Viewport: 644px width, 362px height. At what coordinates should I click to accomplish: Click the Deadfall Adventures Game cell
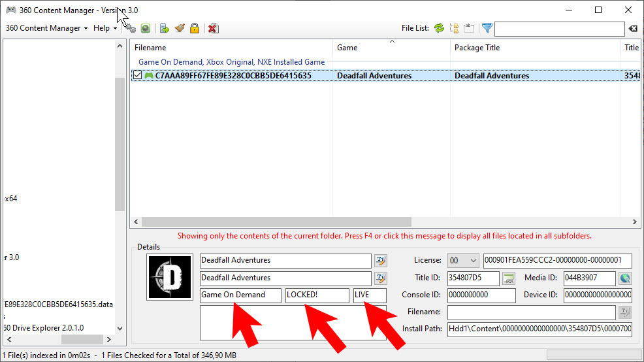[374, 76]
